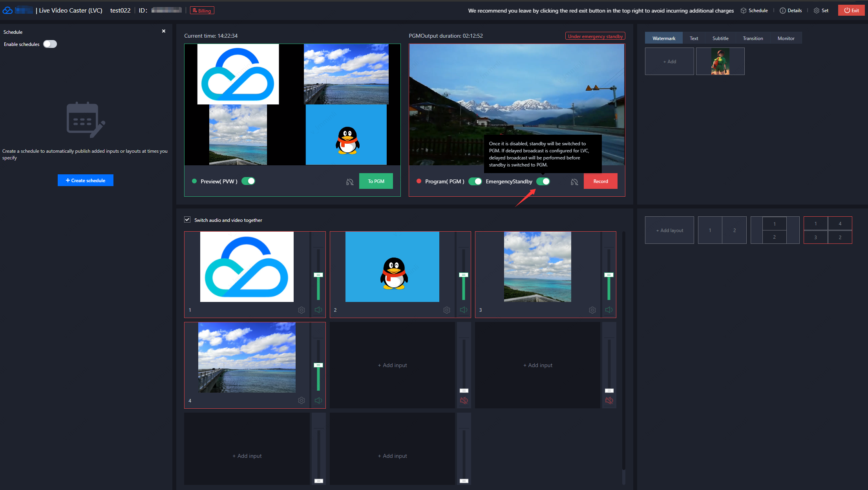Toggle Program monitor headphone icon
Viewport: 868px width, 490px height.
pos(574,182)
